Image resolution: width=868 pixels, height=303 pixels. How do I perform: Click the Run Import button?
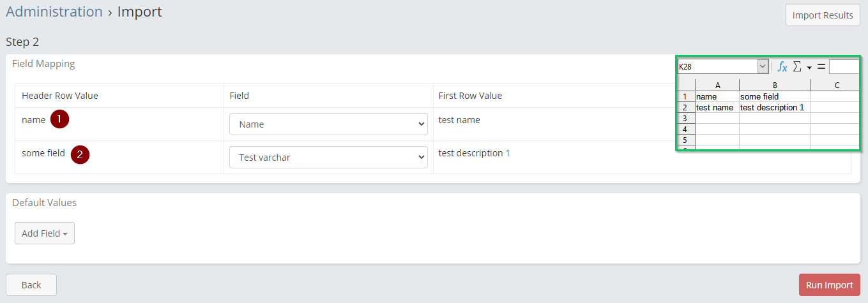829,285
